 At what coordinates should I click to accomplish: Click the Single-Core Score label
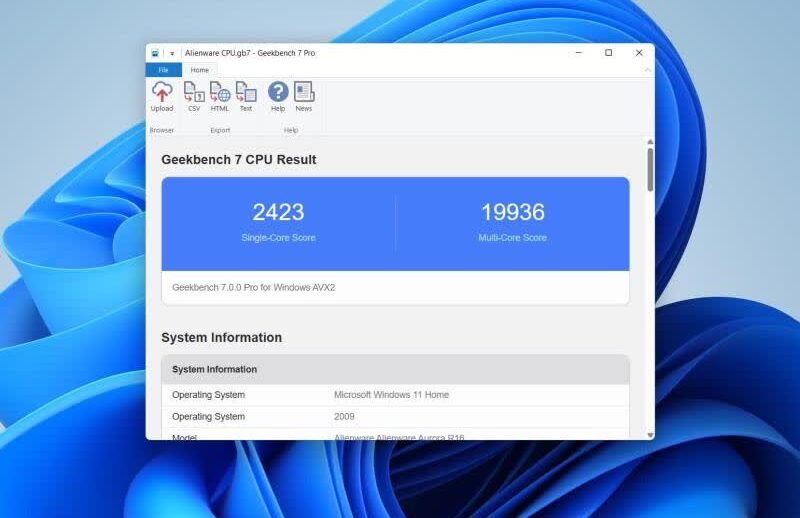pos(278,237)
